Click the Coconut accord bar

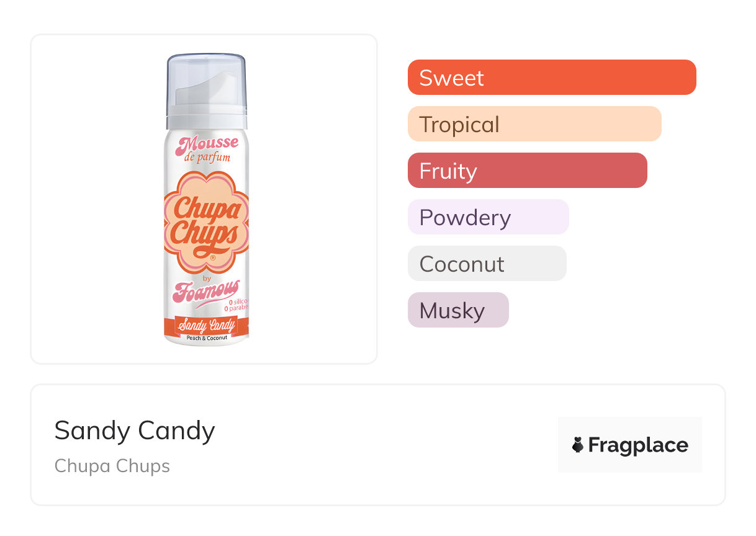coord(487,264)
